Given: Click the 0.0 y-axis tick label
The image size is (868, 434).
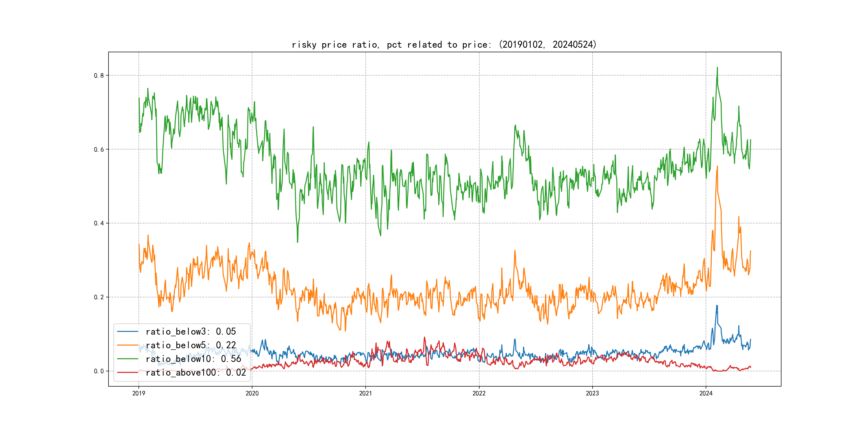Looking at the screenshot, I should 99,371.
